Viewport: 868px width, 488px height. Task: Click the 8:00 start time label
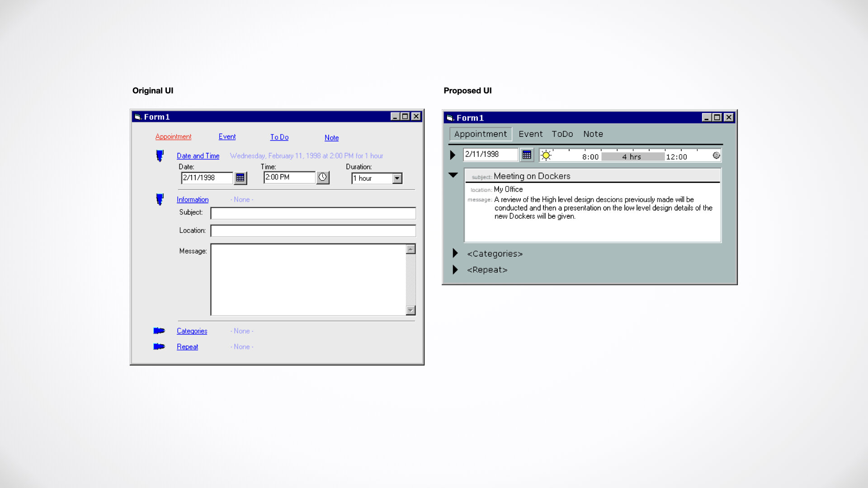click(x=590, y=157)
